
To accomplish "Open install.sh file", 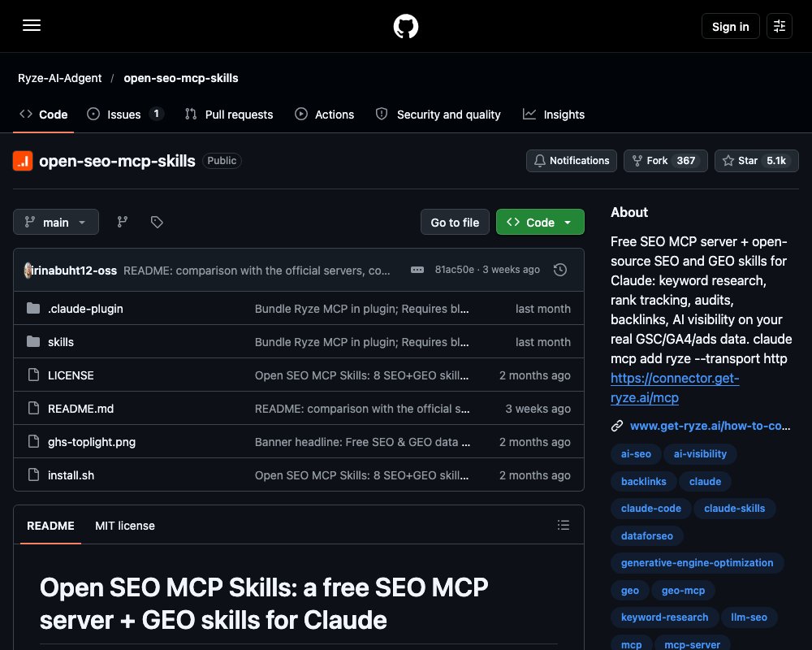I will (71, 475).
